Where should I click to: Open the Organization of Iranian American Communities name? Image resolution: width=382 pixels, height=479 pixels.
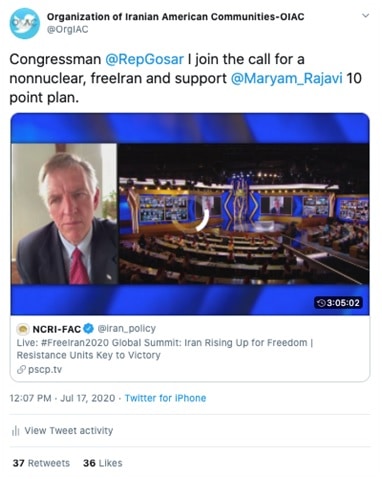pyautogui.click(x=175, y=17)
